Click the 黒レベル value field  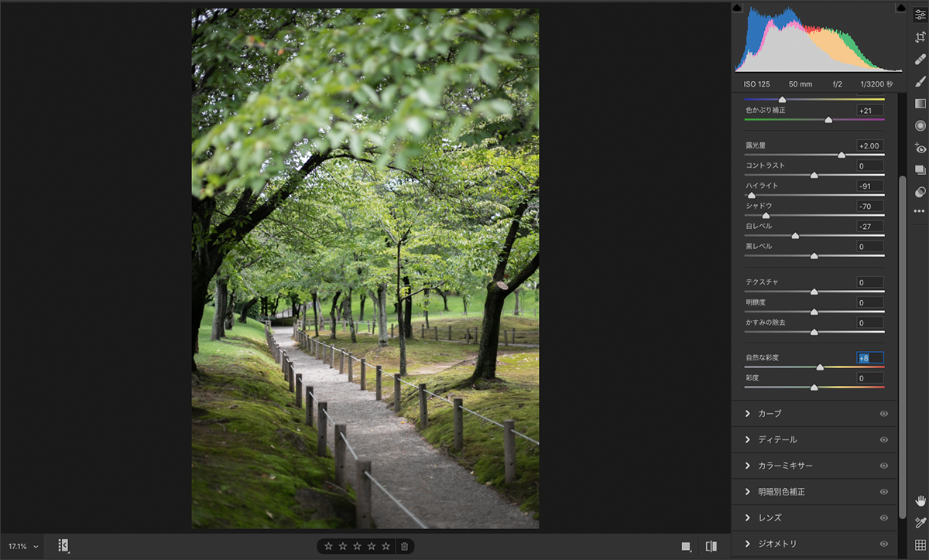pos(870,246)
